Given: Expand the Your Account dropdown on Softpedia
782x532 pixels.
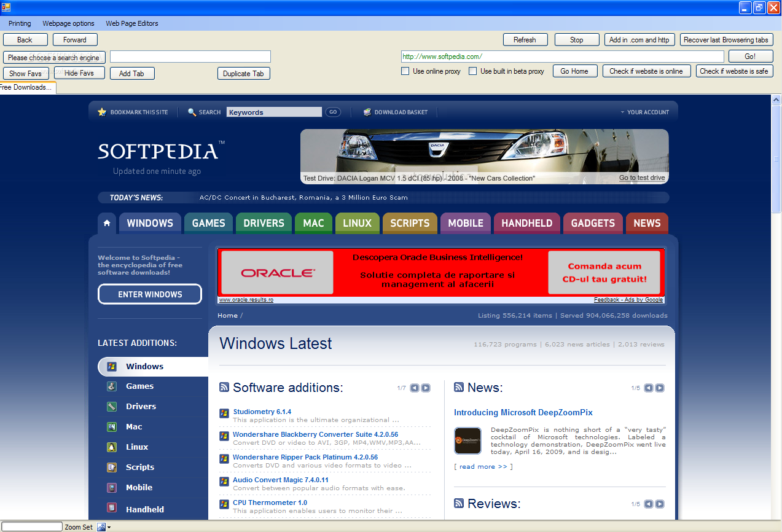Looking at the screenshot, I should click(x=644, y=112).
